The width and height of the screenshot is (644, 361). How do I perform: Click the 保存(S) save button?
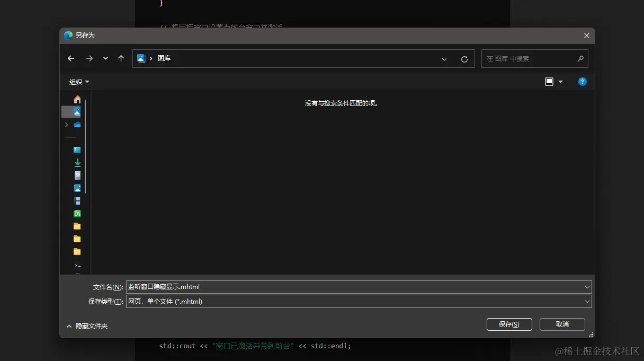(509, 324)
